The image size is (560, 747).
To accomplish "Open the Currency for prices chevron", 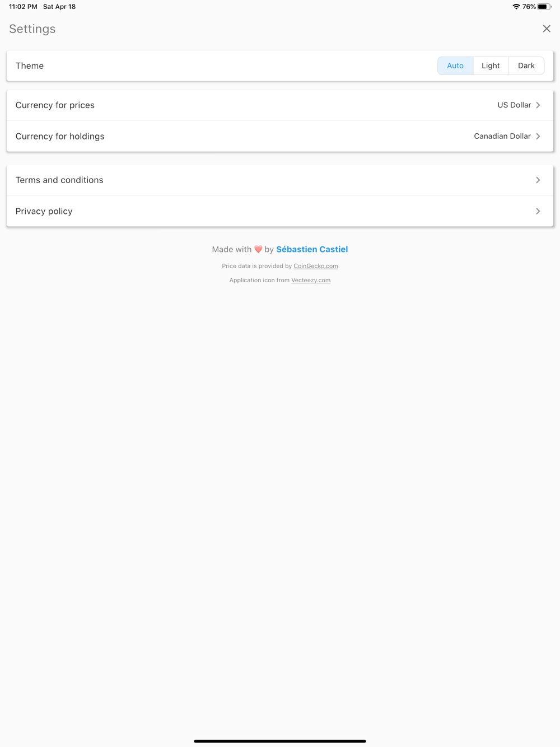I will (538, 105).
